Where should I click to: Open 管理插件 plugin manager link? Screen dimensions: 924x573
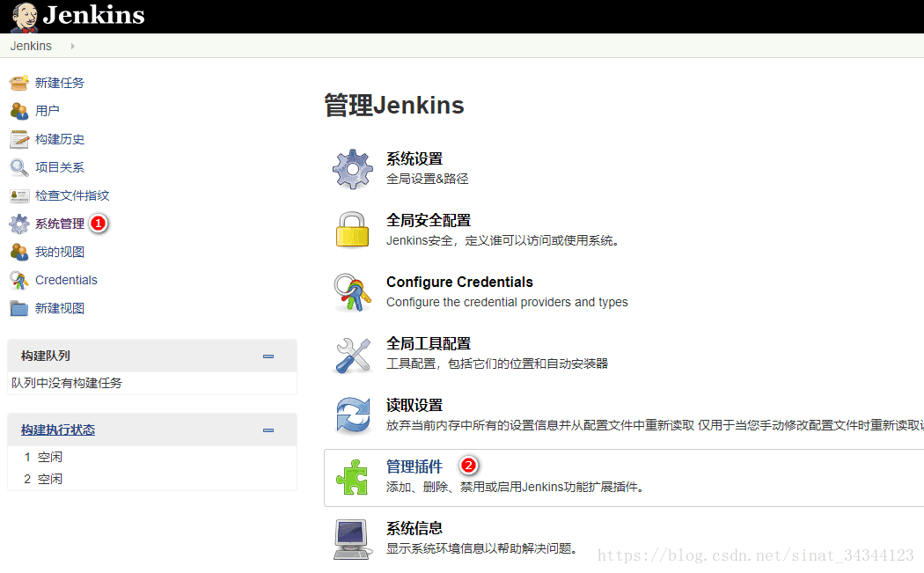tap(414, 466)
